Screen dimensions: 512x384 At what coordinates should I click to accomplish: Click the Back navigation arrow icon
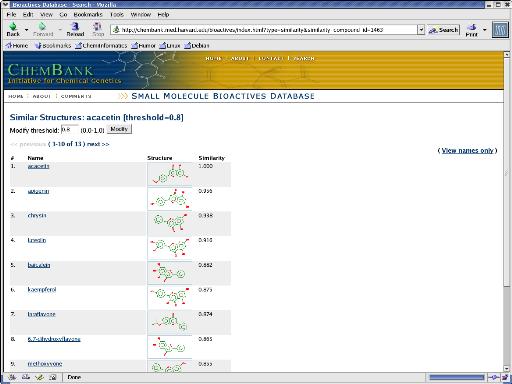(13, 26)
